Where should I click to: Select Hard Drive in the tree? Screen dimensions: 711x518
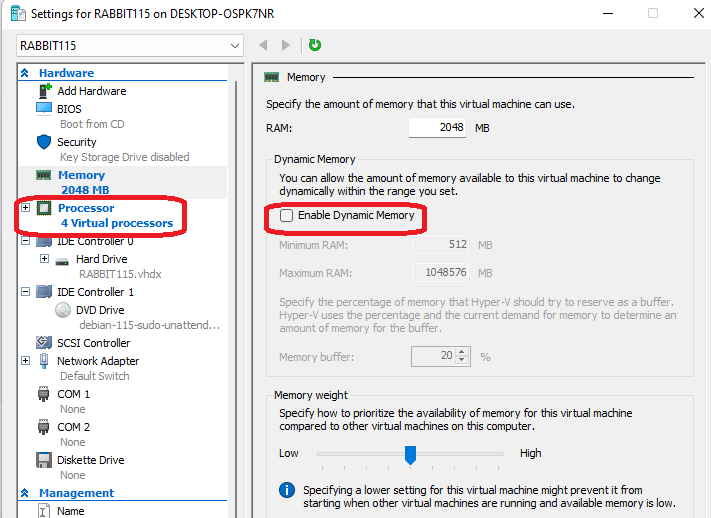pos(102,259)
